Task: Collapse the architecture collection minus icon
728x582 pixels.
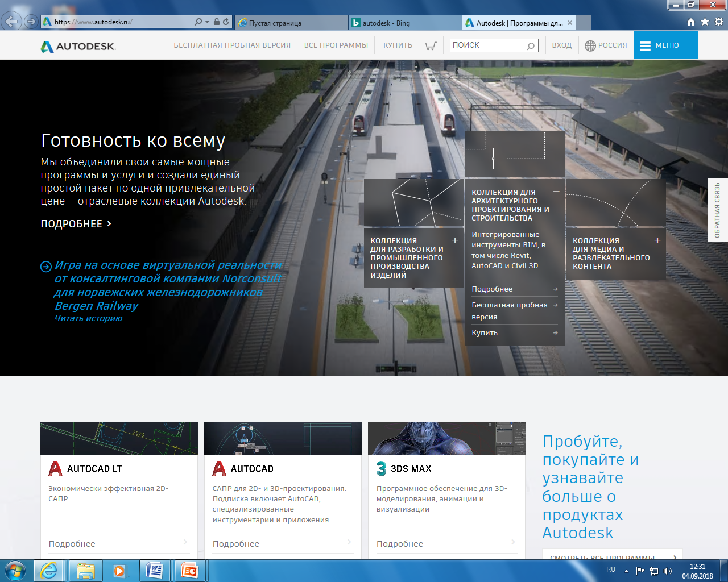Action: pyautogui.click(x=556, y=192)
